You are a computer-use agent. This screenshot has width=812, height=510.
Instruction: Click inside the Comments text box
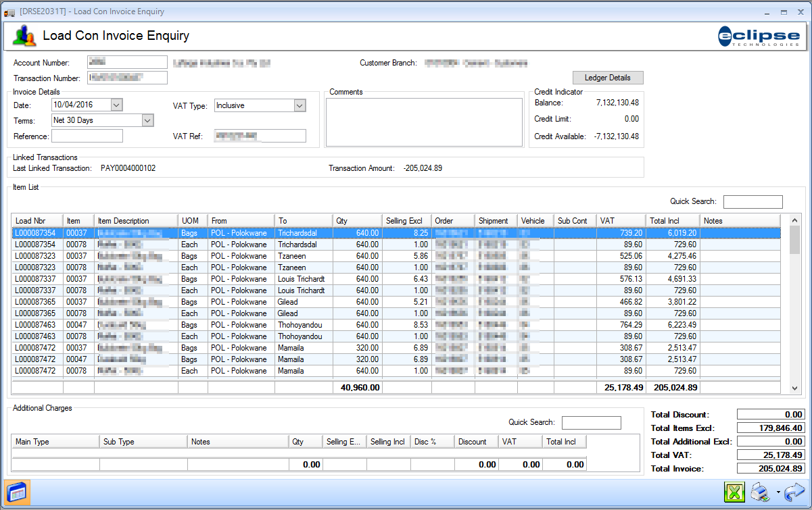click(x=424, y=122)
